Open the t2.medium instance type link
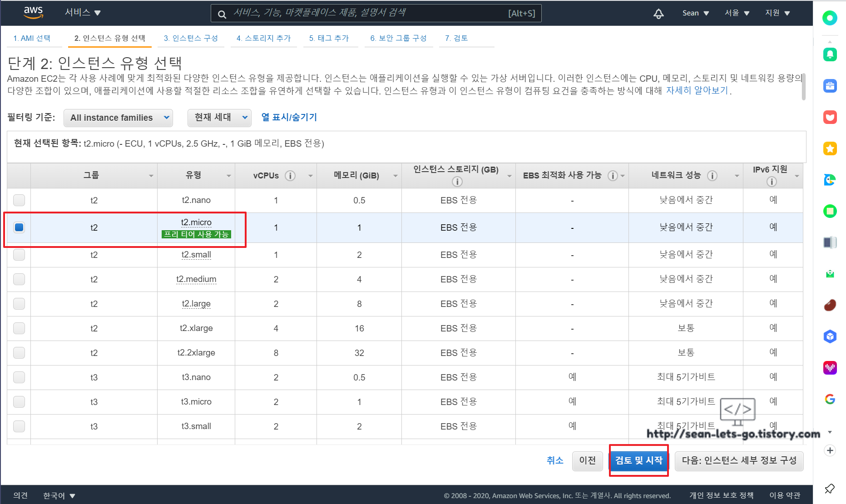The image size is (846, 504). pyautogui.click(x=196, y=279)
